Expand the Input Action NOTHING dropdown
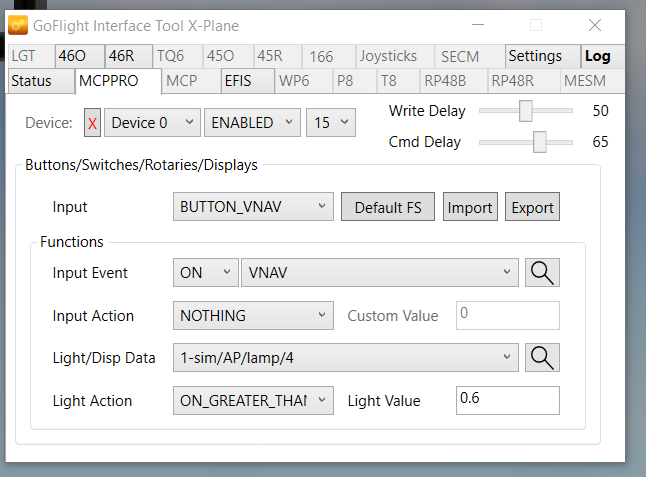 click(253, 316)
